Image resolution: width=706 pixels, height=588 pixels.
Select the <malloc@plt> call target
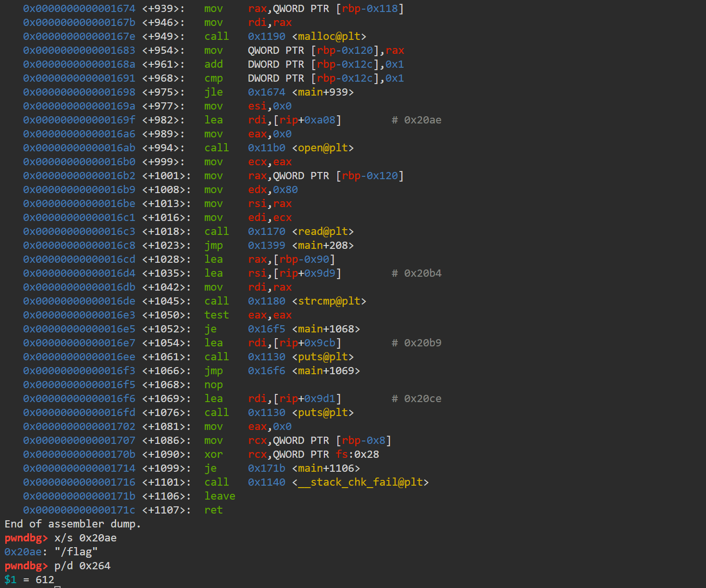coord(329,37)
